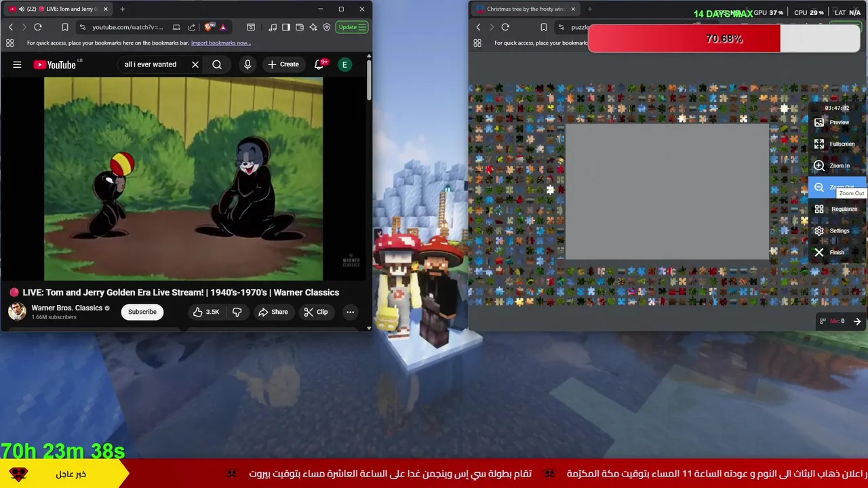Screen dimensions: 868x488
Task: Open more actions for the video
Action: click(x=350, y=312)
